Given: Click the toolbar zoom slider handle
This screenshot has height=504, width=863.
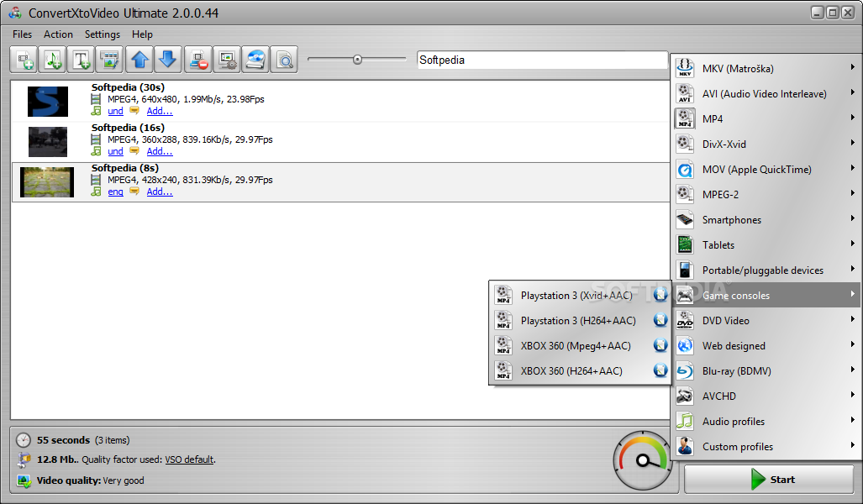Looking at the screenshot, I should click(x=358, y=60).
